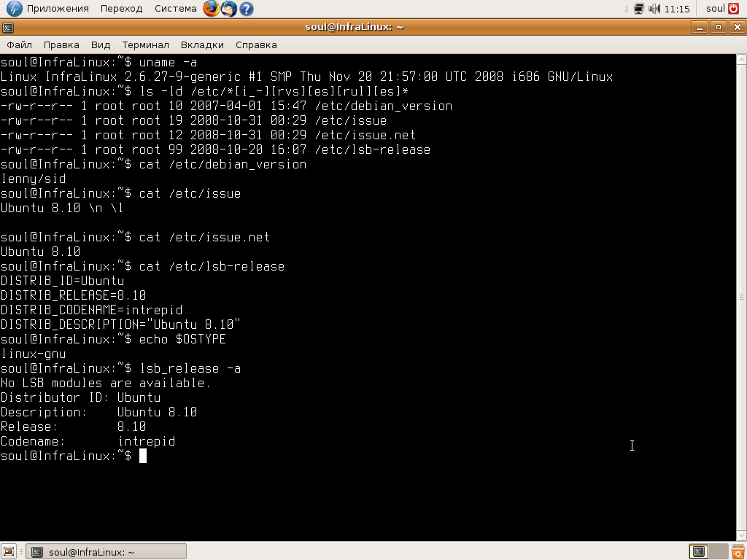Click the network connection tray icon

(639, 9)
